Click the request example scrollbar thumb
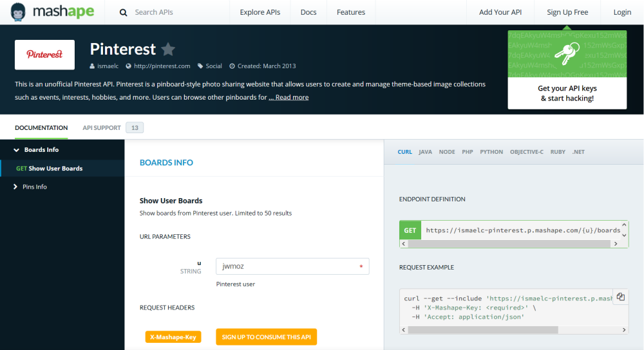 point(483,330)
